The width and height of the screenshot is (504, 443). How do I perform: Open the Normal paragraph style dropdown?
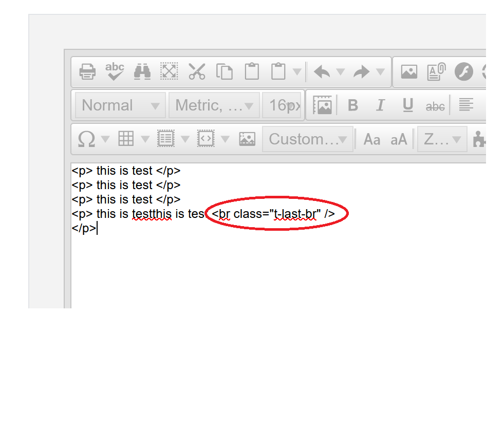(121, 105)
